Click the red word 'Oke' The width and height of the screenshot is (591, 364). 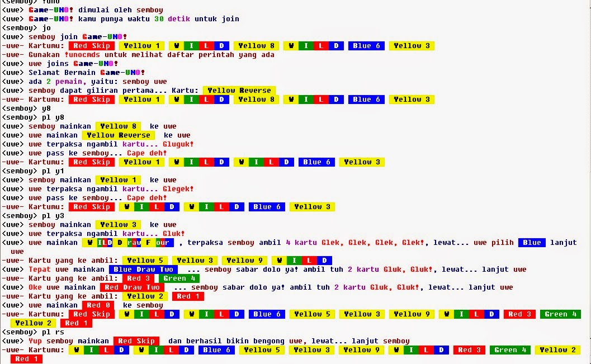[x=35, y=287]
